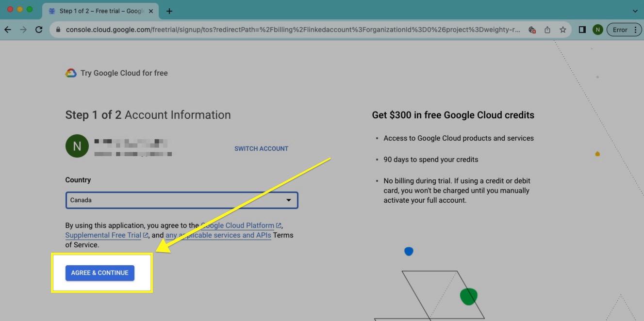The height and width of the screenshot is (321, 644).
Task: Bookmark this page with the star icon
Action: (563, 30)
